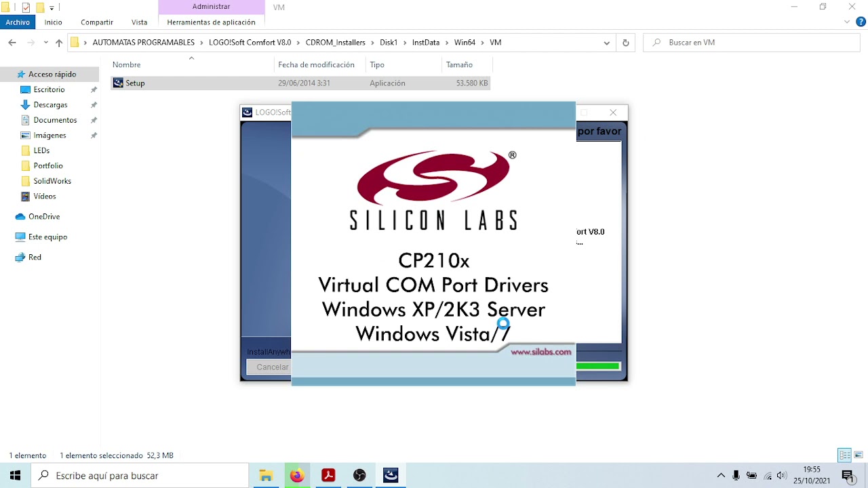
Task: Switch to large icons view layout
Action: [859, 455]
